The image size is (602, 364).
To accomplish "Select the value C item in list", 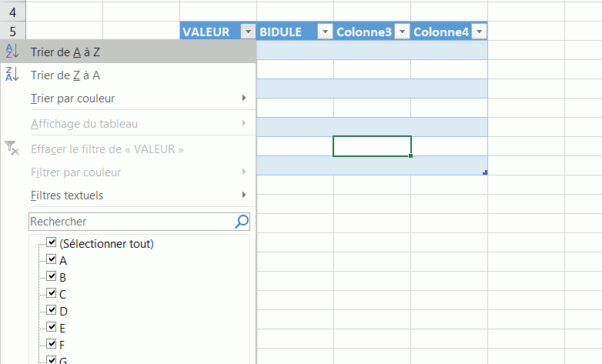I will (x=63, y=294).
